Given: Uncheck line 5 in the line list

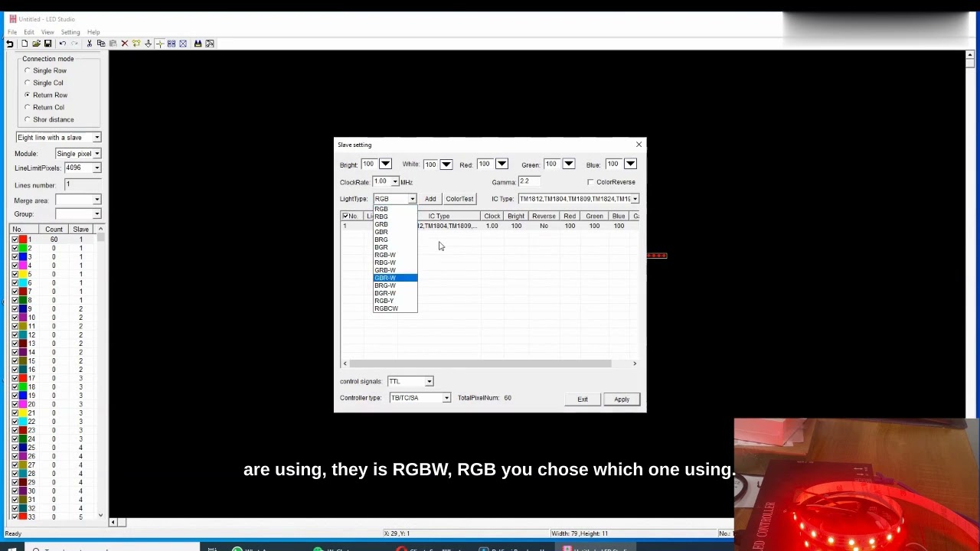Looking at the screenshot, I should click(15, 274).
